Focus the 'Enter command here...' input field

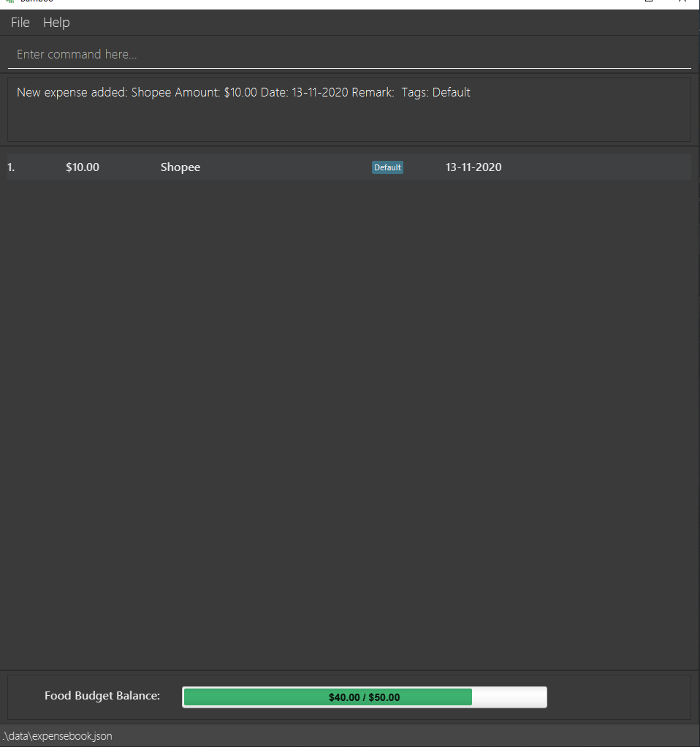point(349,54)
